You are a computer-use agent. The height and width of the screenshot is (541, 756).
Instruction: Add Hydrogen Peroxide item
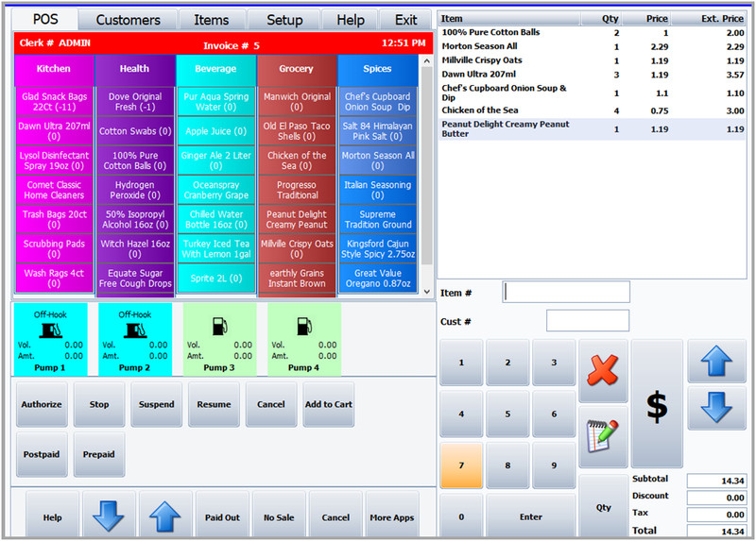135,190
